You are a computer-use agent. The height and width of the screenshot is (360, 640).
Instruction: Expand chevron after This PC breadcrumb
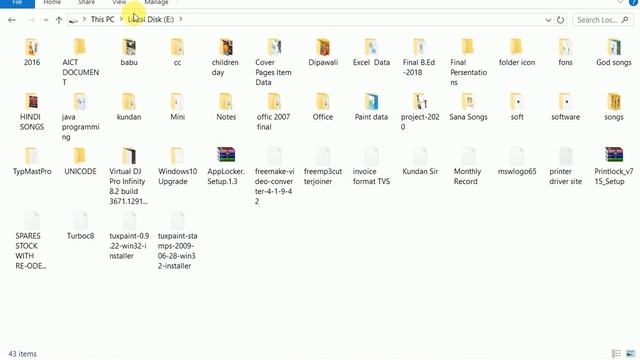[121, 19]
